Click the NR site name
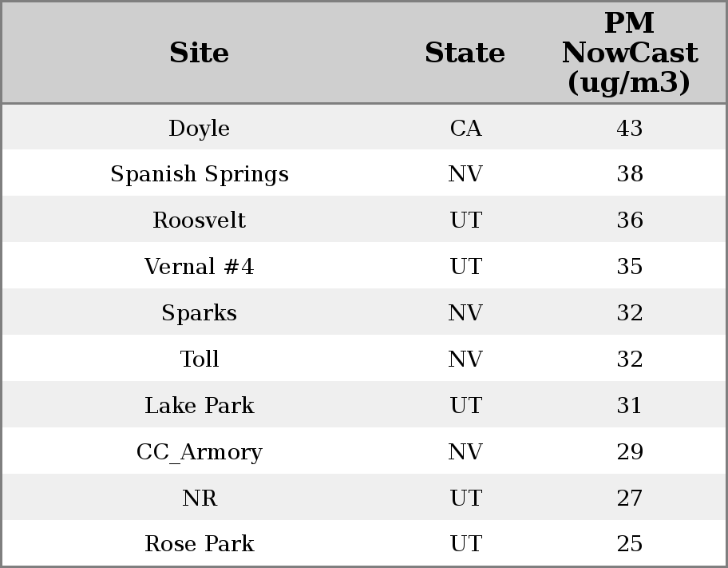Viewport: 728px width, 568px height. [x=200, y=498]
